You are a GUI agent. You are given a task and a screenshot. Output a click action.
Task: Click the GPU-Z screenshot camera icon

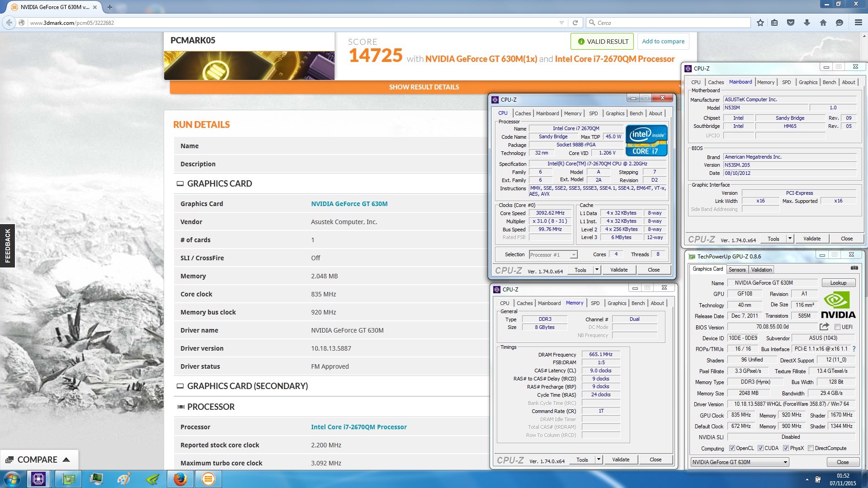pyautogui.click(x=854, y=268)
